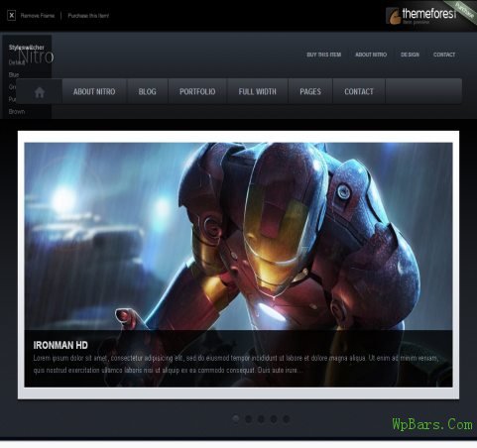Select the fourth slider pagination dot

pos(274,419)
